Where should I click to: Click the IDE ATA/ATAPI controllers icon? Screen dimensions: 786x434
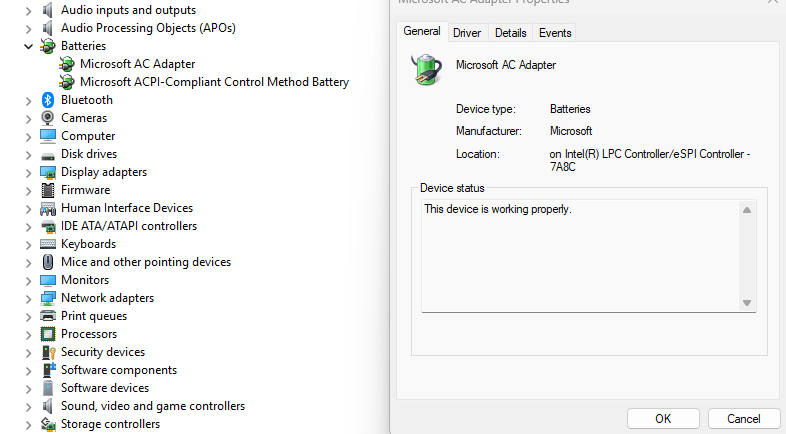pos(48,227)
